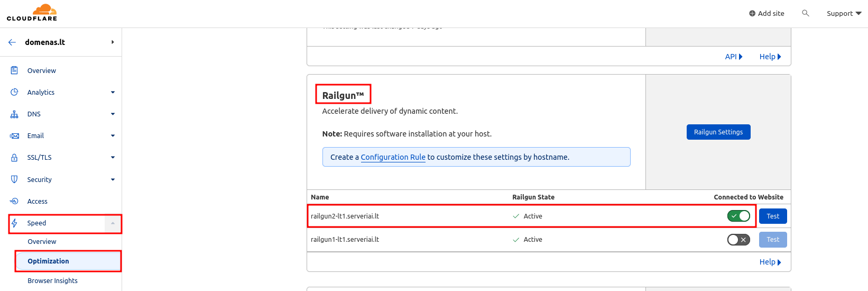868x291 pixels.
Task: Expand the domenas.lt site selector
Action: coord(113,42)
